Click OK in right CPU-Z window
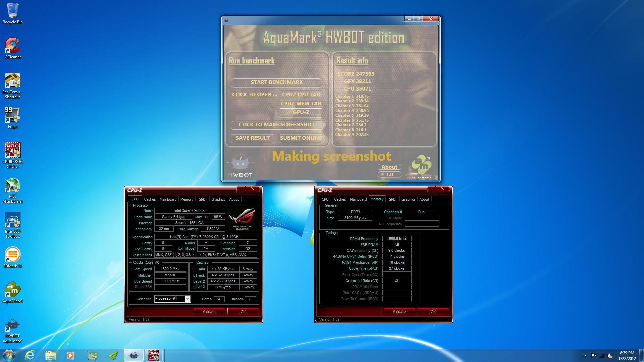The height and width of the screenshot is (362, 644). tap(433, 312)
